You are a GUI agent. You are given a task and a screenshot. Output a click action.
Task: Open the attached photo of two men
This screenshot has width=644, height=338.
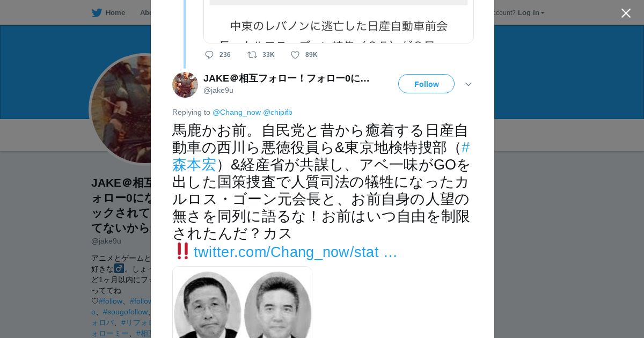coord(242,302)
